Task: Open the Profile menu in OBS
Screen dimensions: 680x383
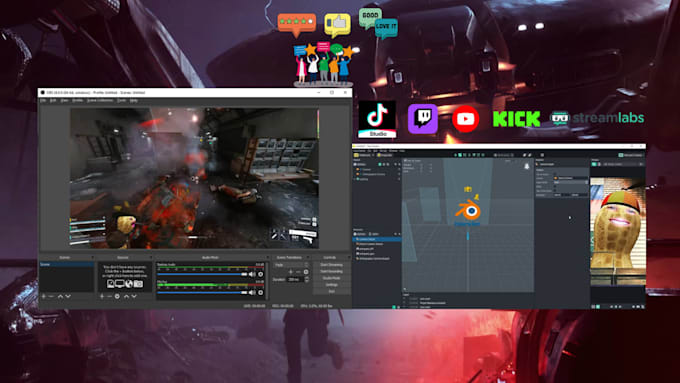Action: tap(77, 100)
